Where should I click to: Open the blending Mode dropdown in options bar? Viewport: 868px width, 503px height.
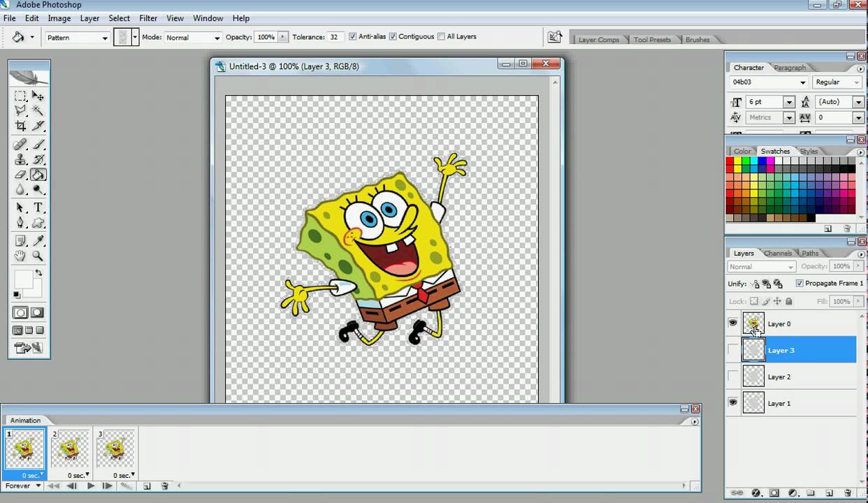[193, 38]
